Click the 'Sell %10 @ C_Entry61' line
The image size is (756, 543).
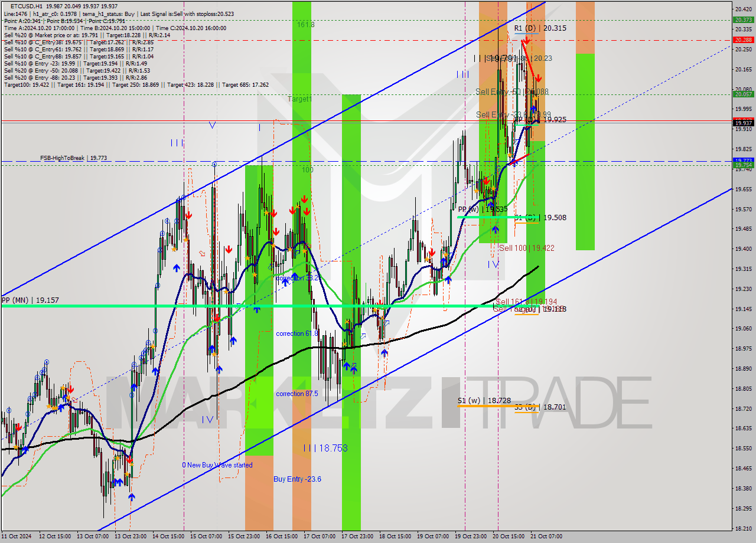pos(79,49)
